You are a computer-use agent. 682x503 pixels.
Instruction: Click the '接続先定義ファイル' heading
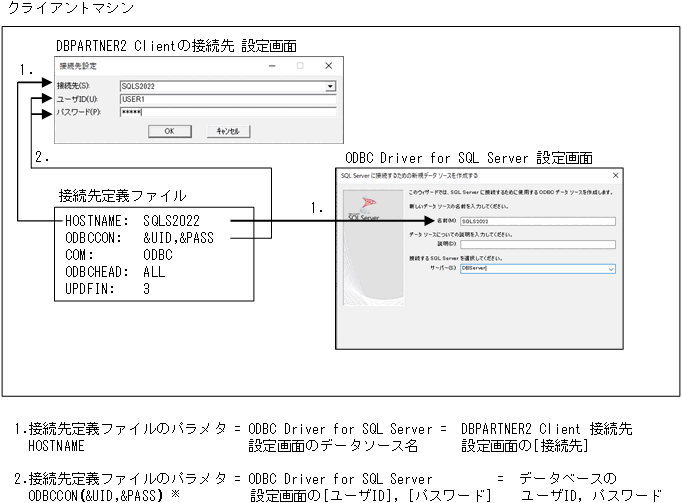123,196
